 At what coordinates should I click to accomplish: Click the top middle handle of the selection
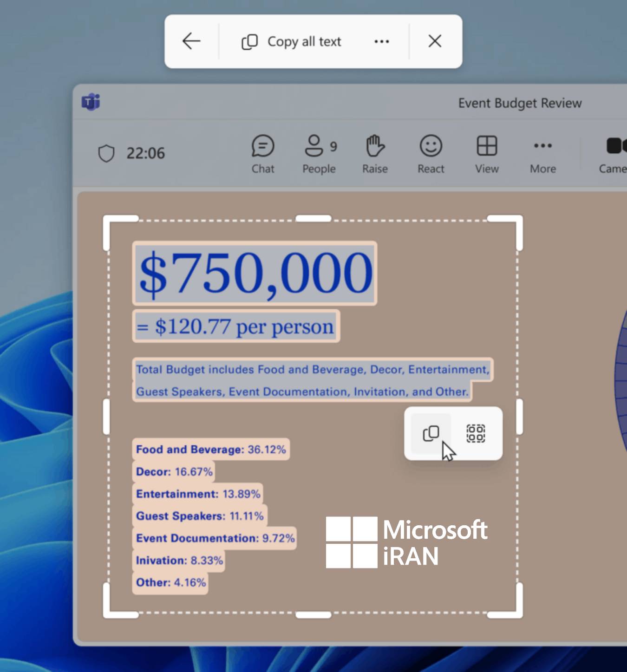tap(313, 218)
